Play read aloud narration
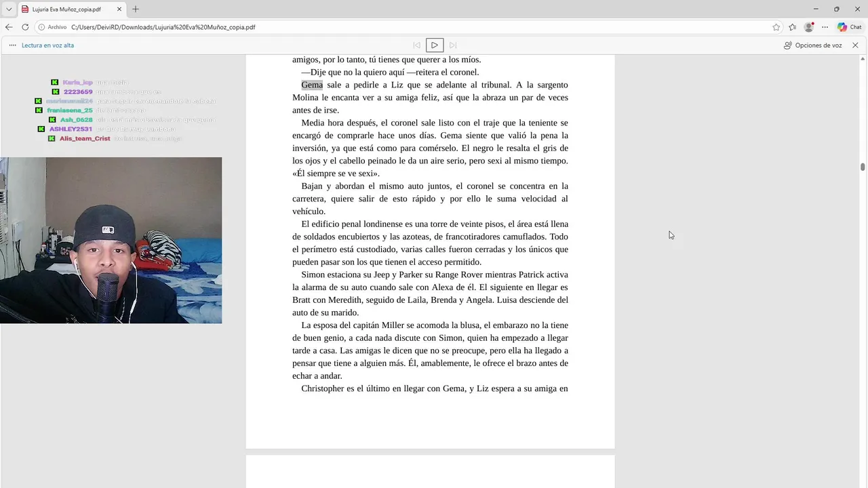This screenshot has height=488, width=868. click(x=435, y=45)
